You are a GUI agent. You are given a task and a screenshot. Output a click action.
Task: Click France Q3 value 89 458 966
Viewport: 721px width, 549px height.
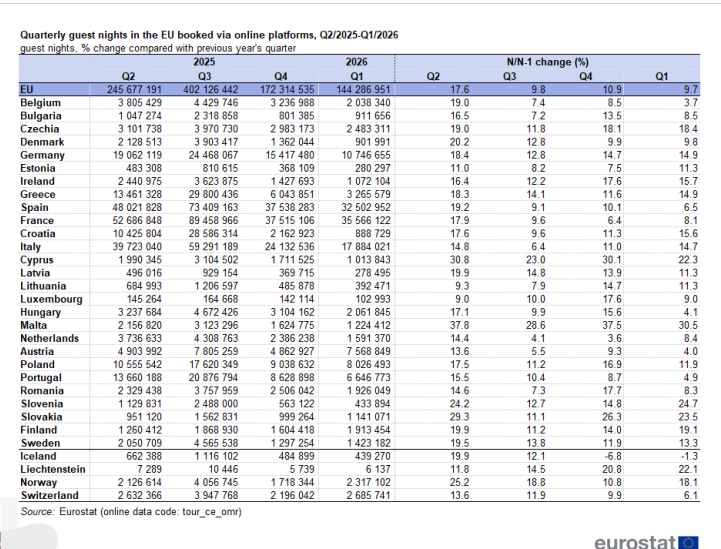213,221
